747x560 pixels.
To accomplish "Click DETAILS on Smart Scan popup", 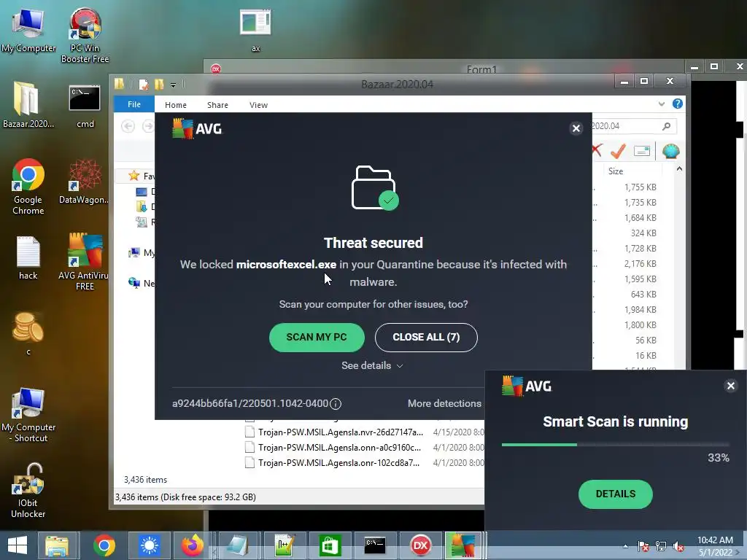I will click(x=616, y=494).
